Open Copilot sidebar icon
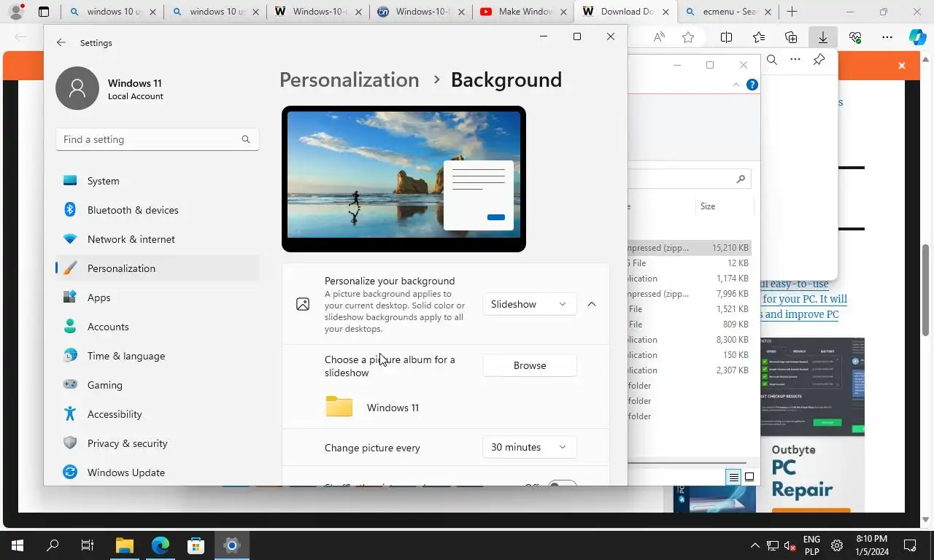The width and height of the screenshot is (934, 560). point(917,37)
